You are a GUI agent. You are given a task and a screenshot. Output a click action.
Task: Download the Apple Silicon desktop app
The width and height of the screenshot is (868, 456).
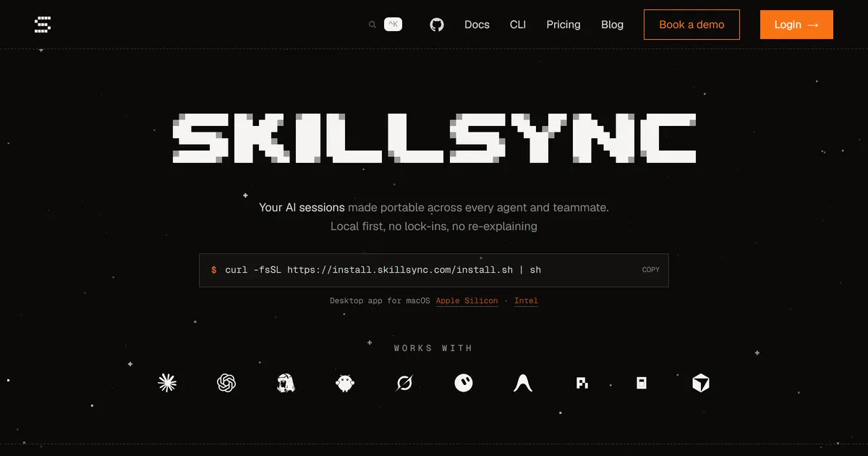click(467, 300)
